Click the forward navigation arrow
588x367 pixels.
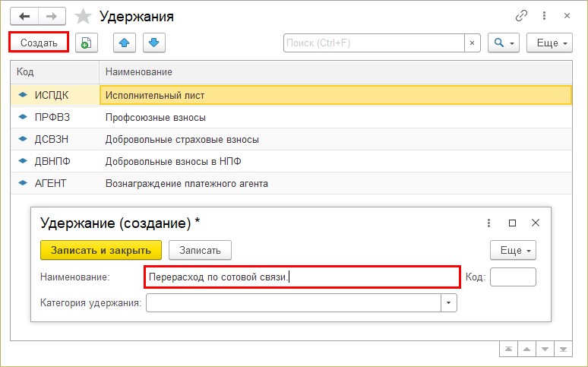52,17
